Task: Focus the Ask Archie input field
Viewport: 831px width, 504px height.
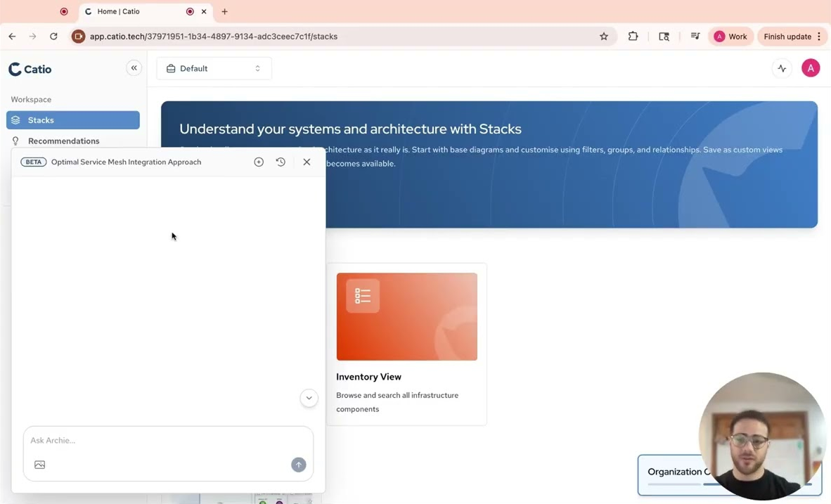Action: tap(168, 441)
